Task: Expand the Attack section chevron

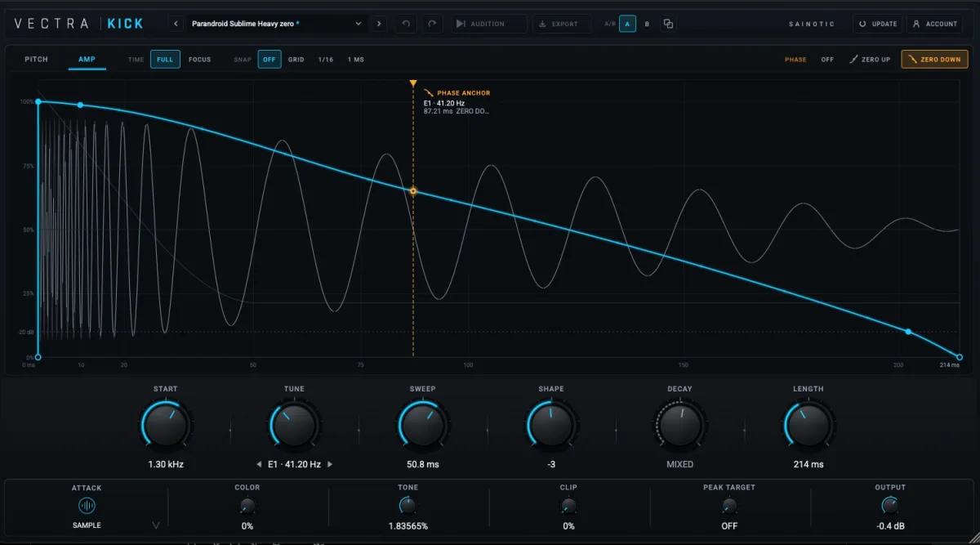Action: (156, 525)
